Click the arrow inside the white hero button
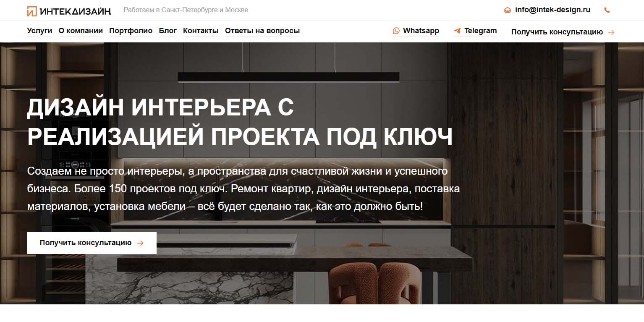Viewport: 644px width, 322px height. click(140, 243)
